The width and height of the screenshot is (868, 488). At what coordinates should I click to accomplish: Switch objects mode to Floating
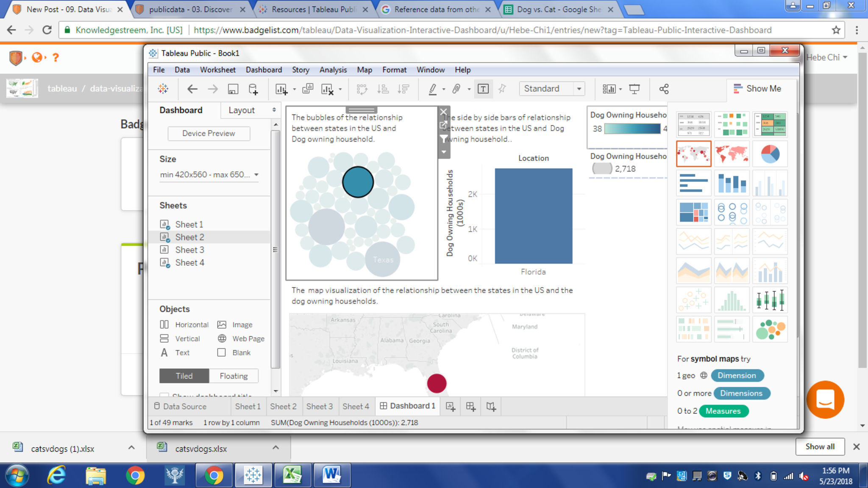234,376
